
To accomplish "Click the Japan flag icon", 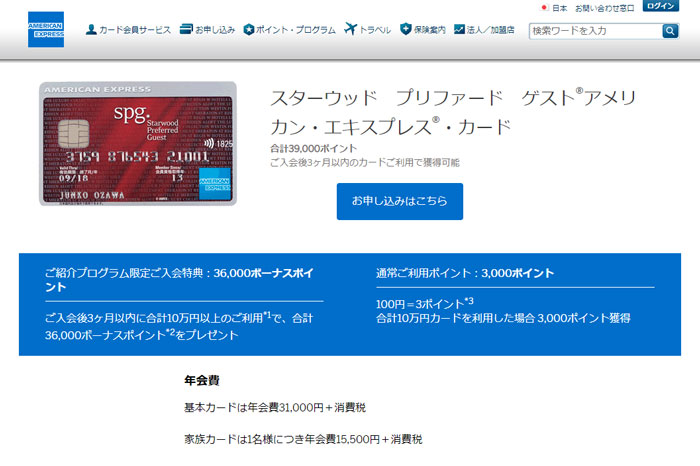I will click(544, 8).
